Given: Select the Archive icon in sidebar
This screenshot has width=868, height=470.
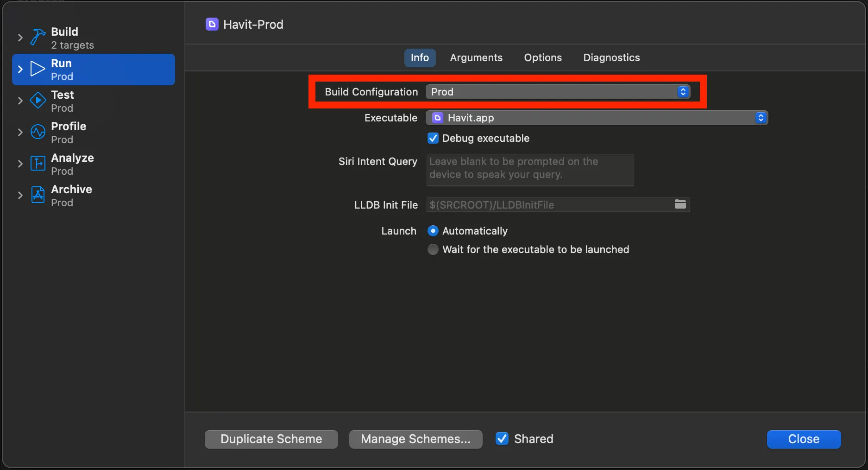Looking at the screenshot, I should coord(38,195).
